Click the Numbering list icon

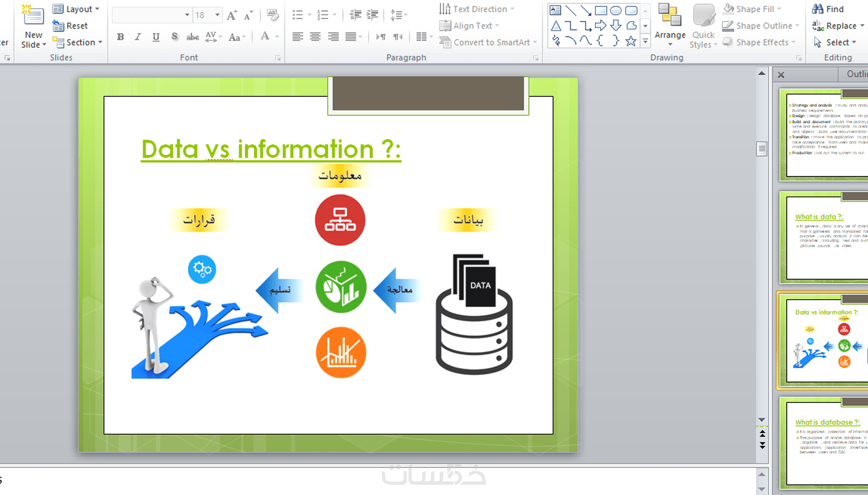323,15
